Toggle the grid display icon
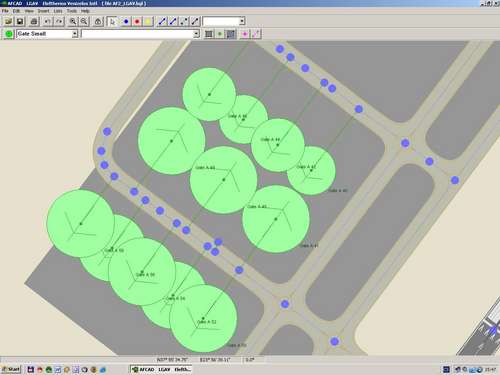The width and height of the screenshot is (500, 375). 209,34
